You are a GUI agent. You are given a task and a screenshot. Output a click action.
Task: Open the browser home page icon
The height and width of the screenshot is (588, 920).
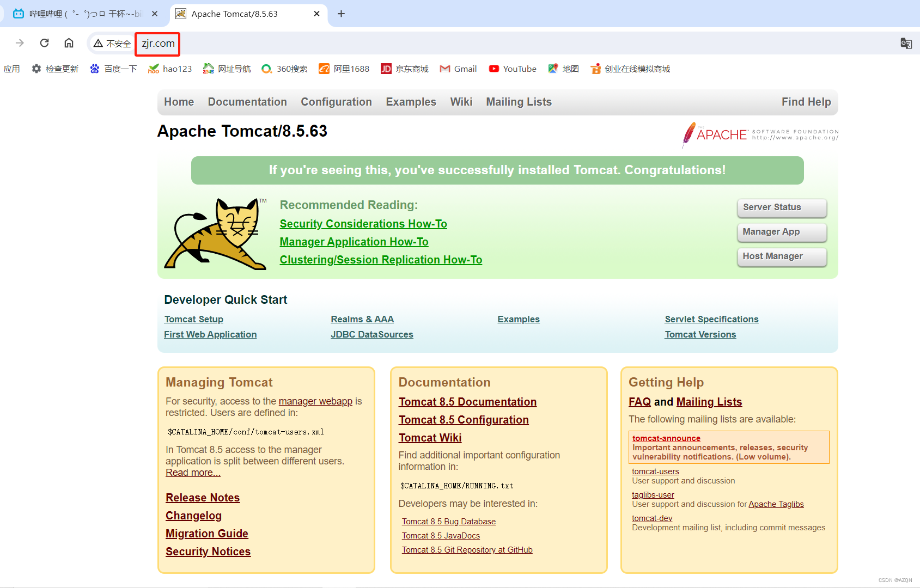click(x=69, y=43)
